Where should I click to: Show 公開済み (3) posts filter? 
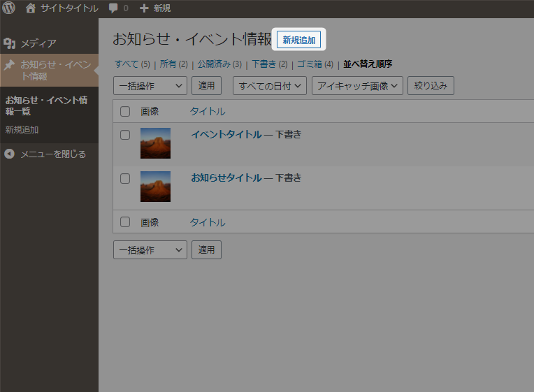tap(219, 64)
